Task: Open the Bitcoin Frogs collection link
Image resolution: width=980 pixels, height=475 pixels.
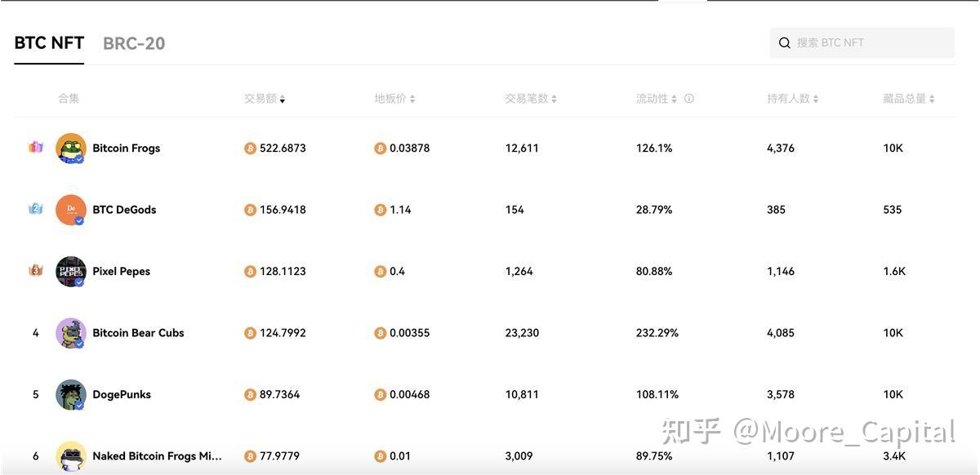Action: pyautogui.click(x=127, y=149)
